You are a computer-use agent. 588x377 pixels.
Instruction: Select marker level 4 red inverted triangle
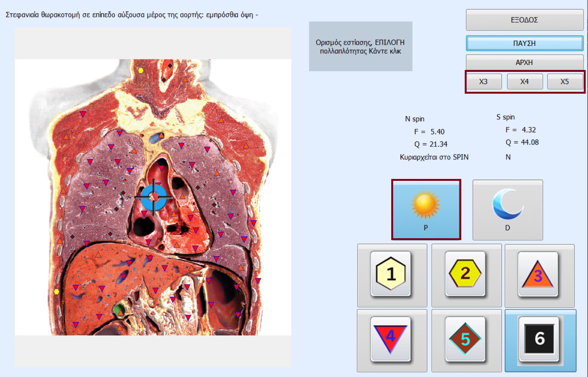(392, 340)
